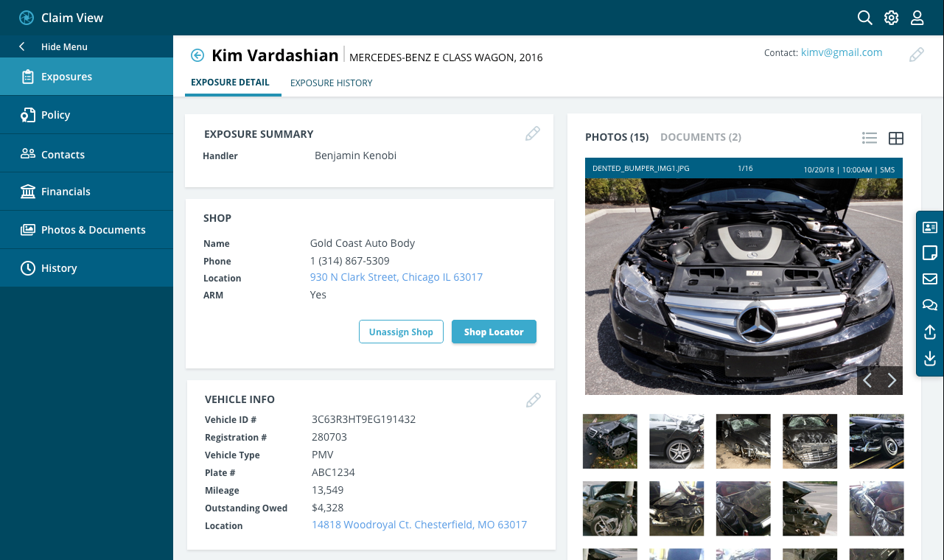Switch photos to list view
This screenshot has height=560, width=944.
coord(870,138)
